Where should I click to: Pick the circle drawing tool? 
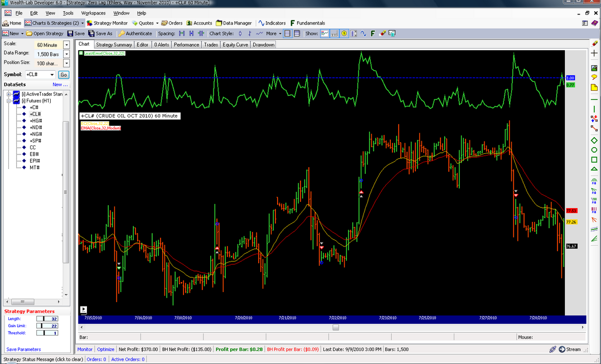pyautogui.click(x=594, y=150)
